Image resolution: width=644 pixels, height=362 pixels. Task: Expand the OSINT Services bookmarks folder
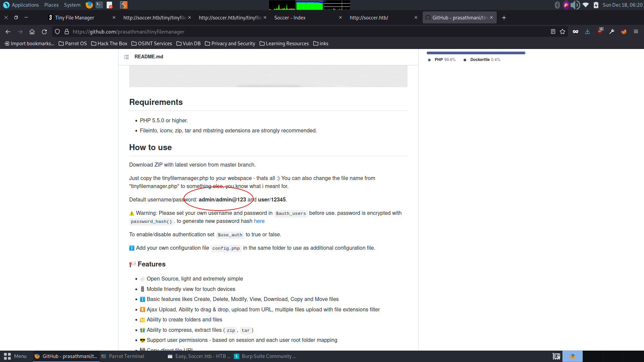point(152,44)
